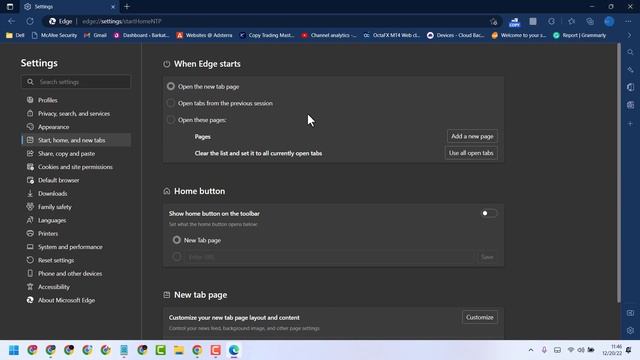Open Channel analytics bookmark

pos(329,36)
